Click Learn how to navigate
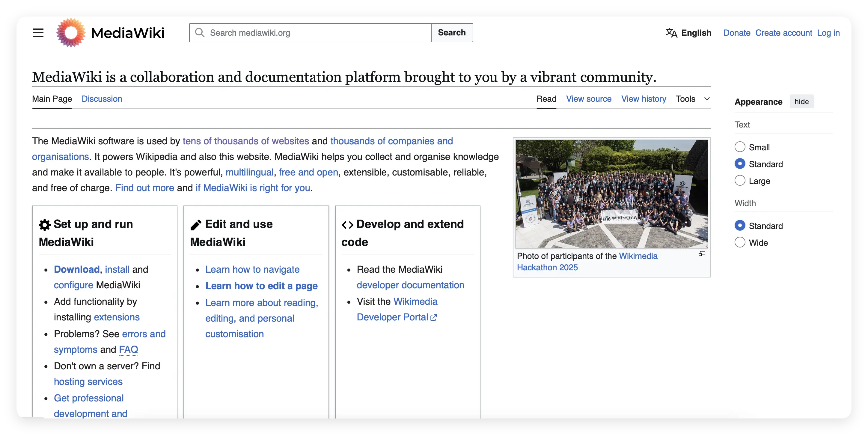The width and height of the screenshot is (868, 435). [x=252, y=269]
